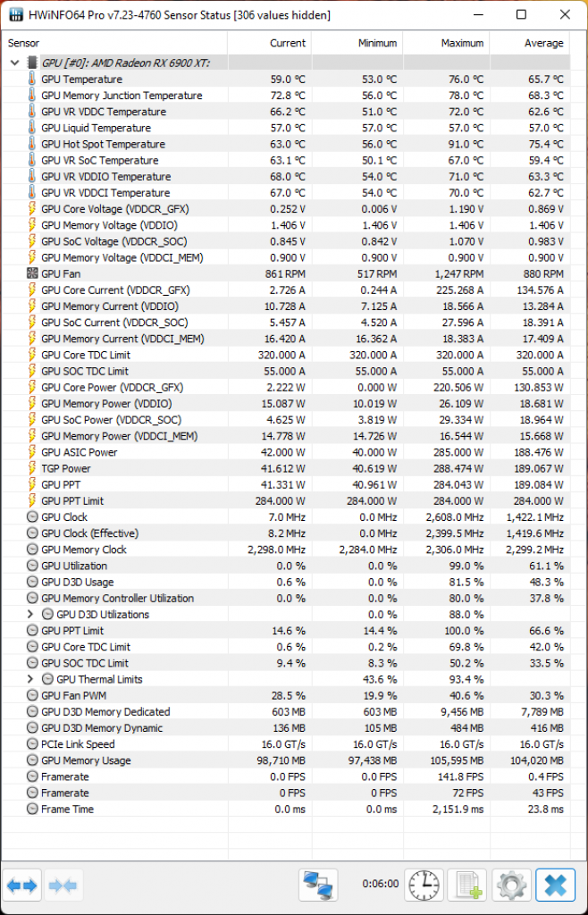Select the GPU D3D Memory Dynamic row

[x=286, y=728]
